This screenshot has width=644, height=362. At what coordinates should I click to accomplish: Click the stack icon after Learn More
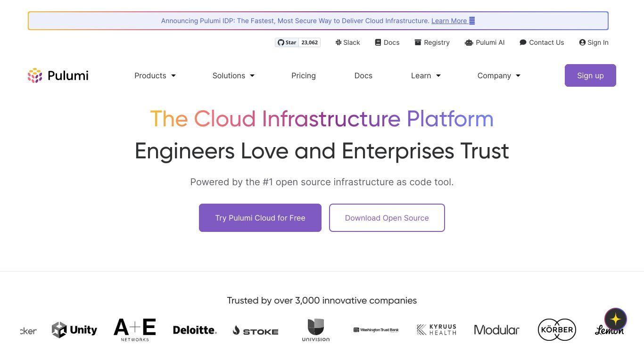(x=472, y=21)
